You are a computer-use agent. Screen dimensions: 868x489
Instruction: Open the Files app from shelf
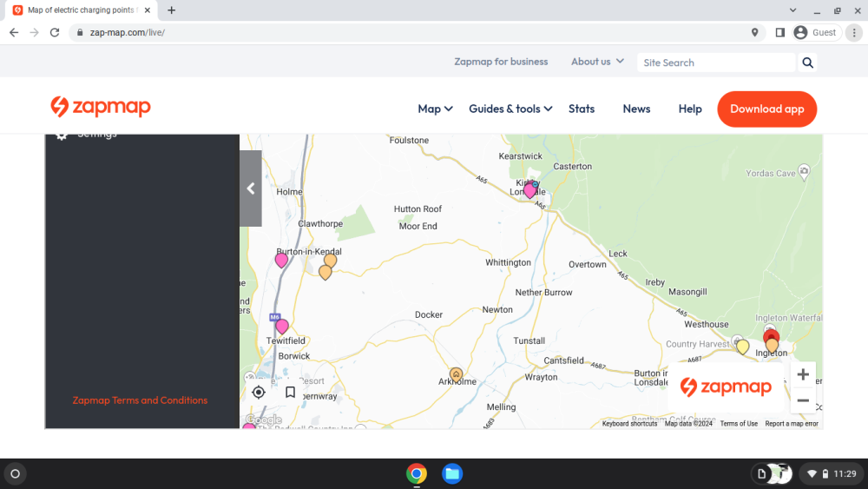[x=452, y=473]
